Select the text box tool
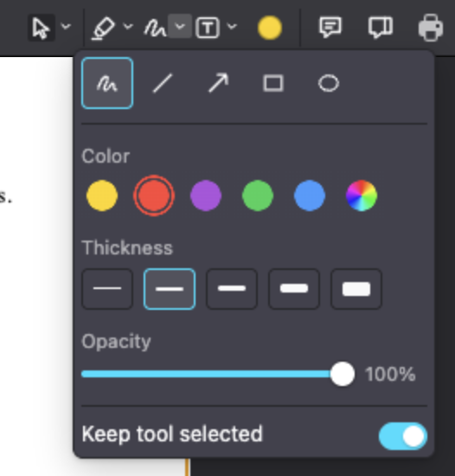 [x=208, y=28]
